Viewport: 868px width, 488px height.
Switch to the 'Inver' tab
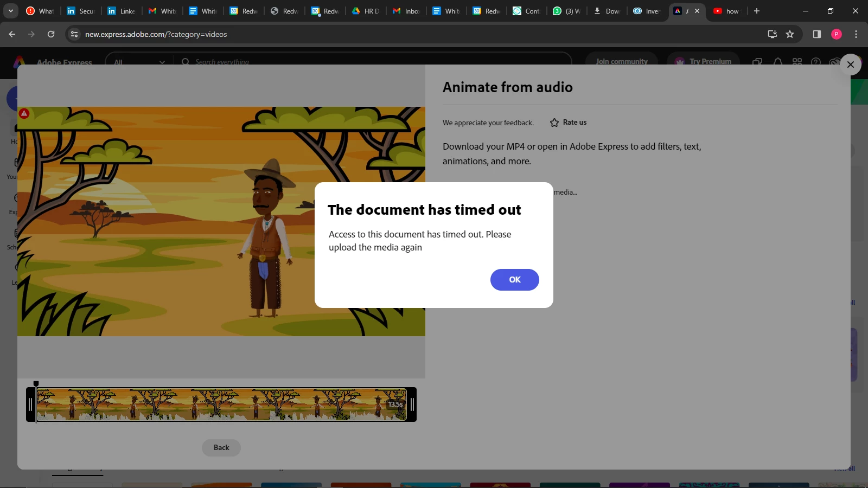647,11
